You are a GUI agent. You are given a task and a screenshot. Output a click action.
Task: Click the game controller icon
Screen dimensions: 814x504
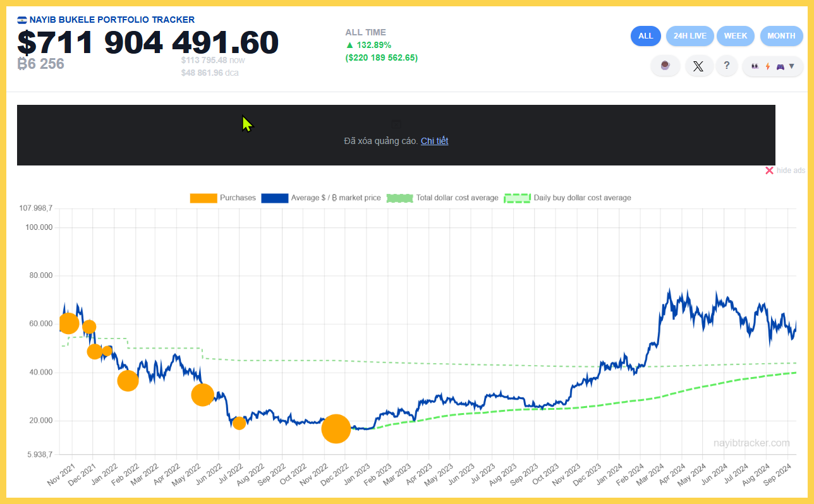780,66
